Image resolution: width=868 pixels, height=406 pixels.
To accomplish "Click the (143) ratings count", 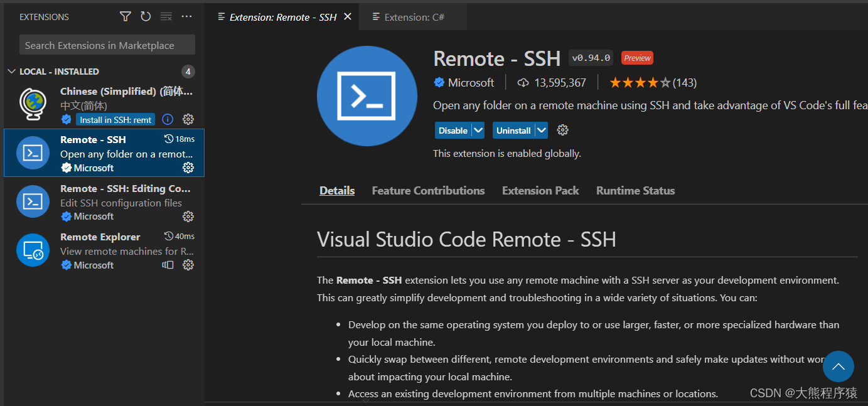I will [685, 83].
